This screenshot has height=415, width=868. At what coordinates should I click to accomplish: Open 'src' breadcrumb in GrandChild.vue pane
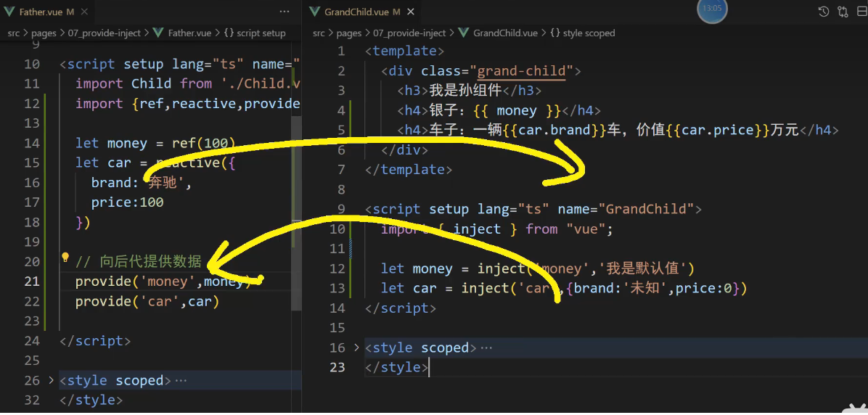coord(319,33)
